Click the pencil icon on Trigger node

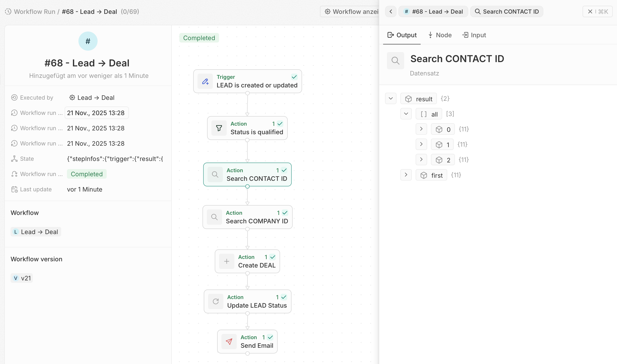pos(205,81)
